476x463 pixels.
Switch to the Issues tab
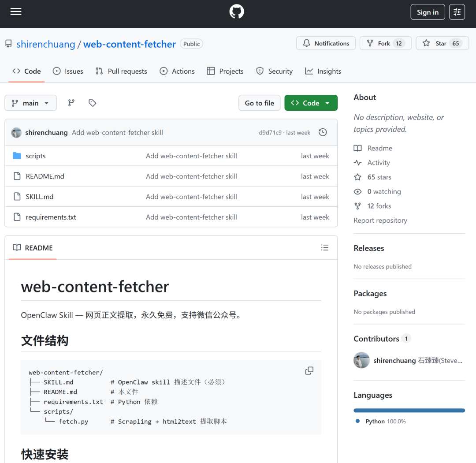[68, 71]
